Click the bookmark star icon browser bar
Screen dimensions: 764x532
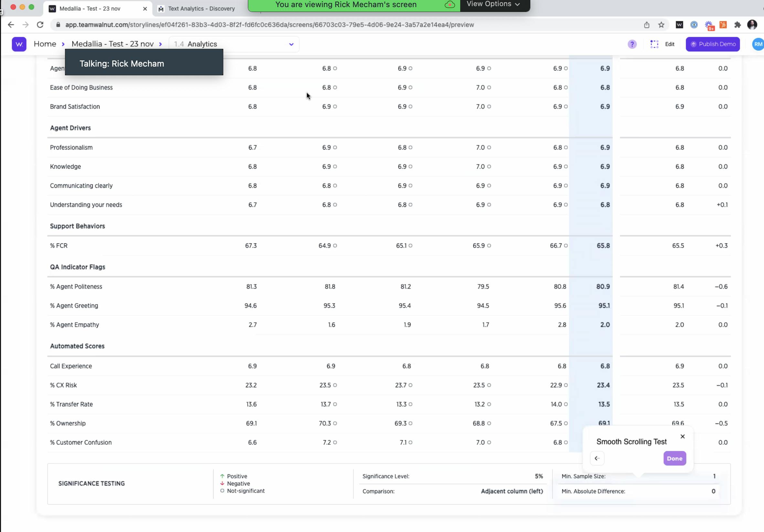pos(662,24)
